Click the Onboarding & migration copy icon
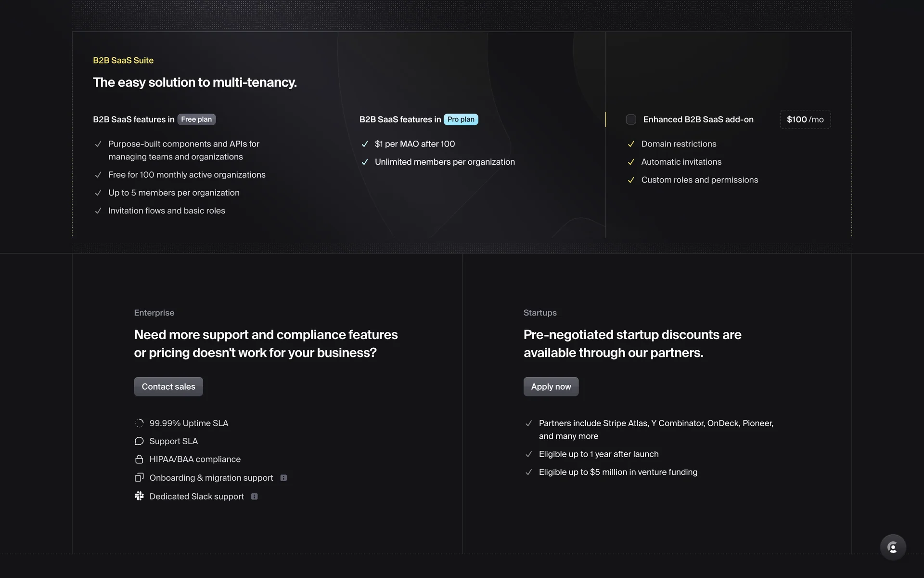 click(139, 478)
